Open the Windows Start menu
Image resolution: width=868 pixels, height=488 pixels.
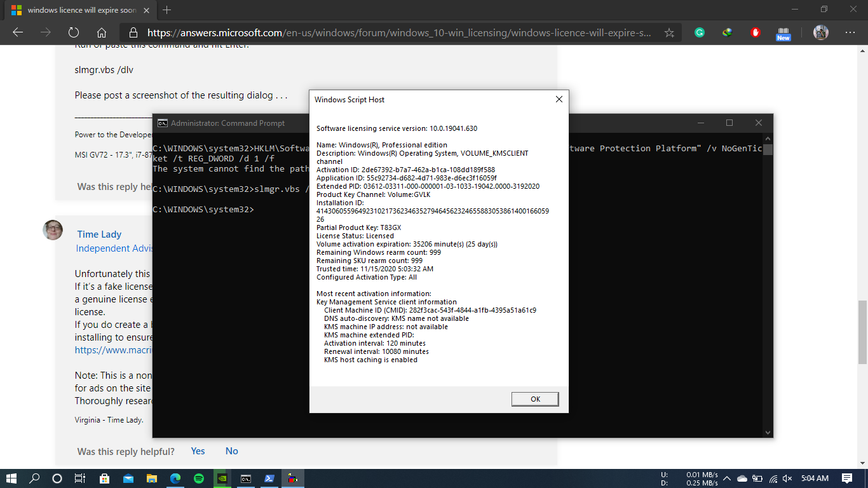11,478
